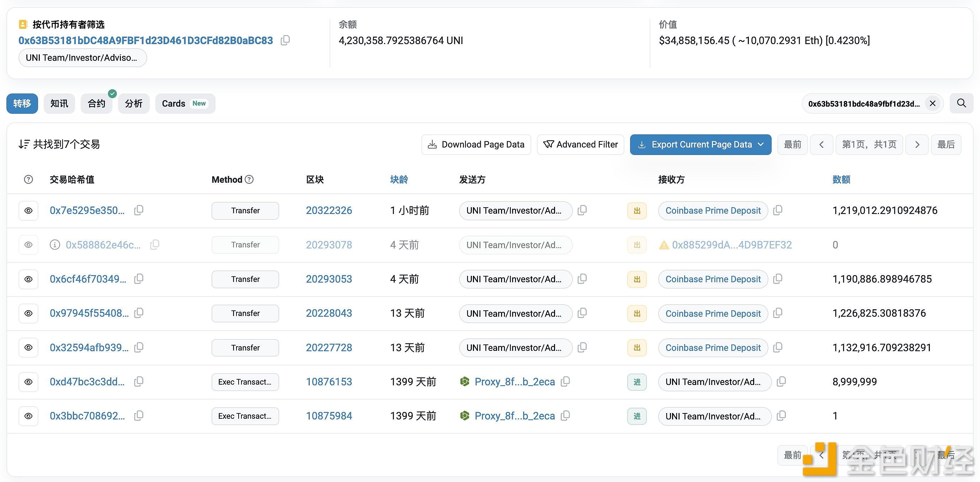The image size is (980, 482).
Task: Go to next page using top chevron
Action: [x=917, y=145]
